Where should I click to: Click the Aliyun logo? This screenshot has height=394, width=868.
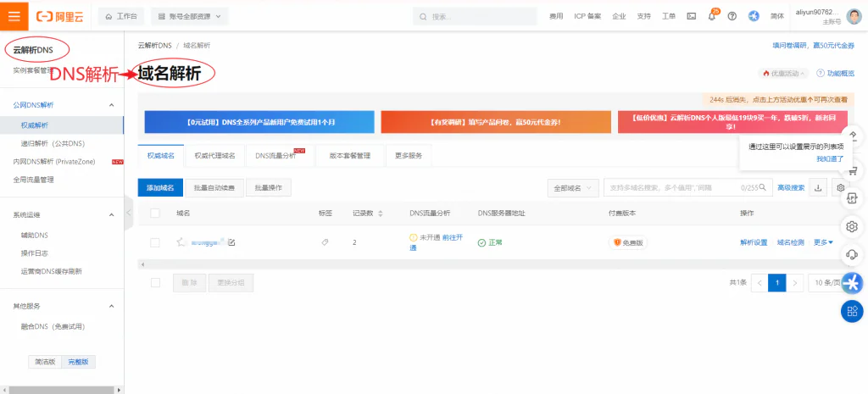click(x=59, y=16)
